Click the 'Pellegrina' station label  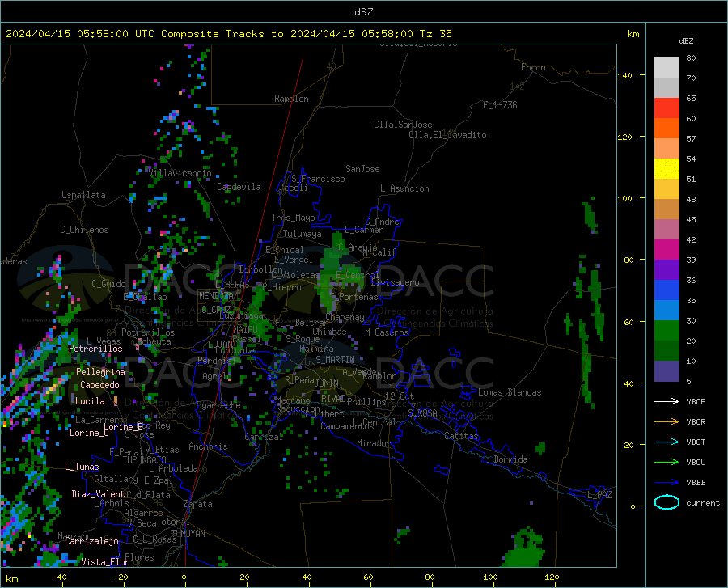pyautogui.click(x=101, y=372)
